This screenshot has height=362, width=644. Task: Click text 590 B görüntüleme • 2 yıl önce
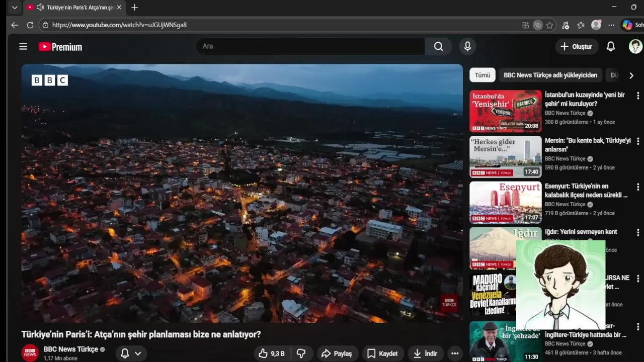pos(580,168)
